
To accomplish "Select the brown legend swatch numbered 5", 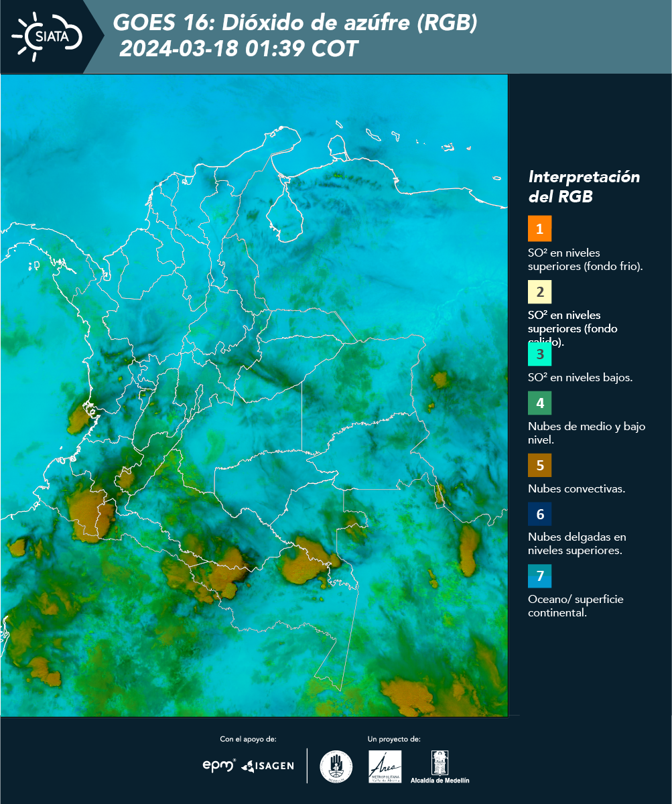I will (539, 464).
